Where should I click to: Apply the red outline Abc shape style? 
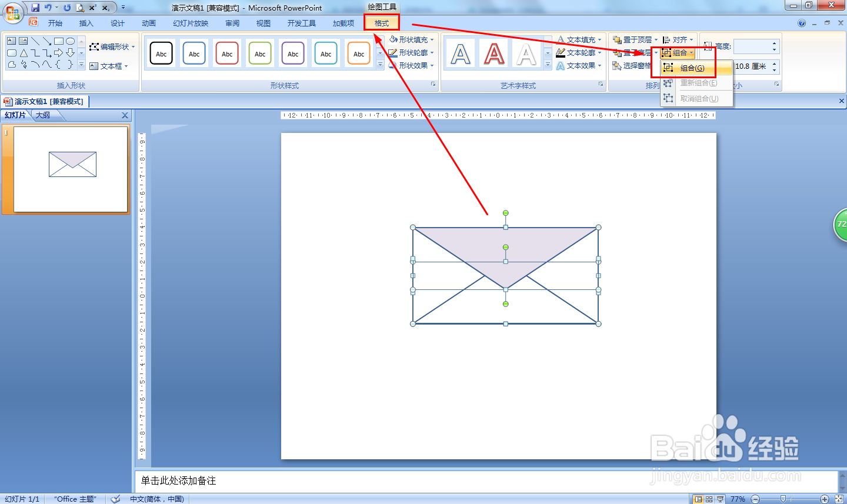[227, 53]
